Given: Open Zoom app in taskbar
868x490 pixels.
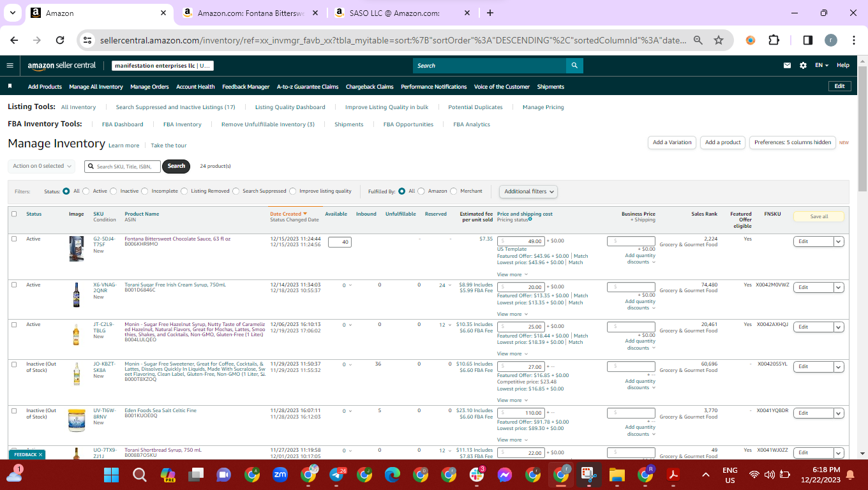Looking at the screenshot, I should coord(280,475).
